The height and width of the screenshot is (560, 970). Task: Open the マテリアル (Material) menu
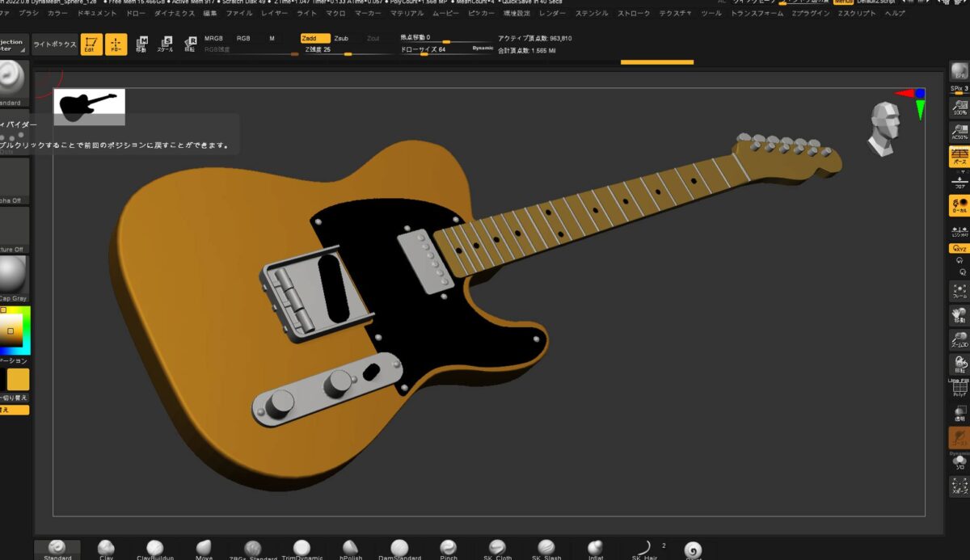(407, 14)
